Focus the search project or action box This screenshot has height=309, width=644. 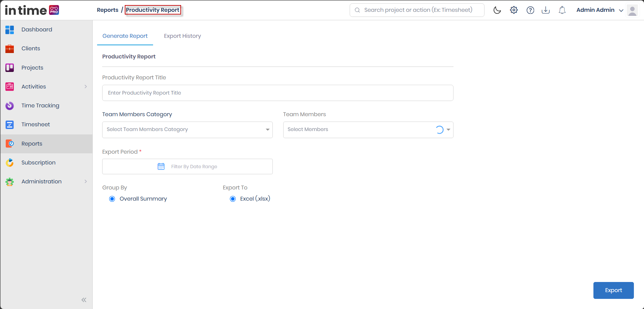417,10
